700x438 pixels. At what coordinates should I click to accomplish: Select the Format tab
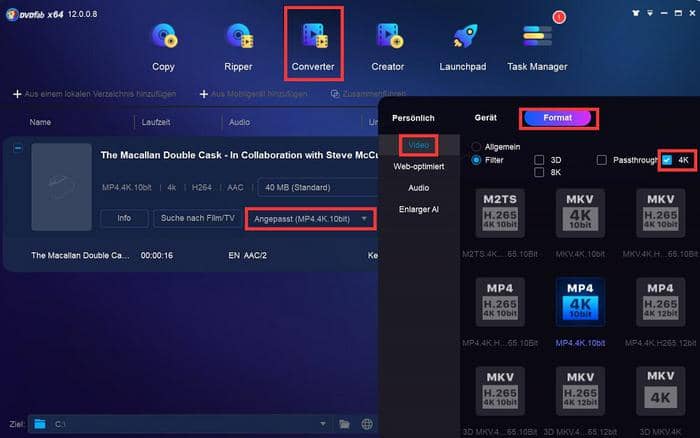point(558,118)
